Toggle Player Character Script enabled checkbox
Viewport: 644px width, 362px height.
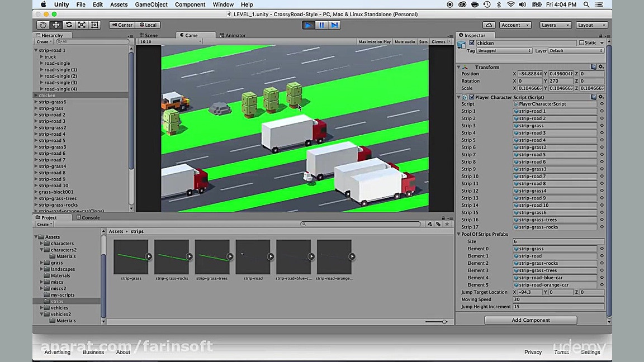(472, 97)
